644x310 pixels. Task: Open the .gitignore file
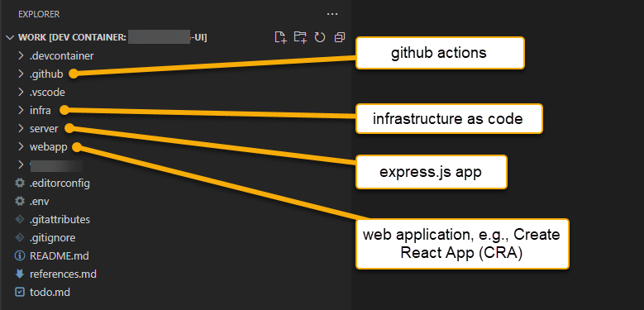click(52, 238)
